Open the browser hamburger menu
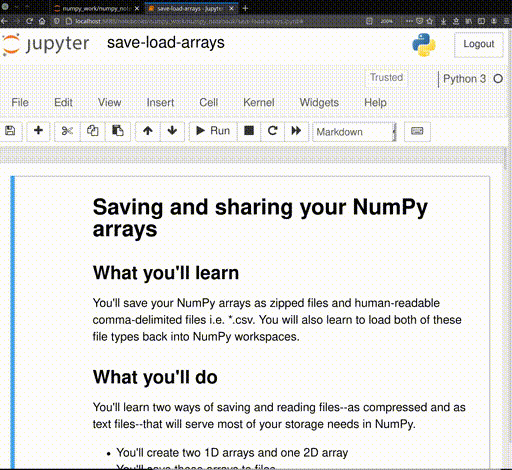512x470 pixels. click(506, 21)
